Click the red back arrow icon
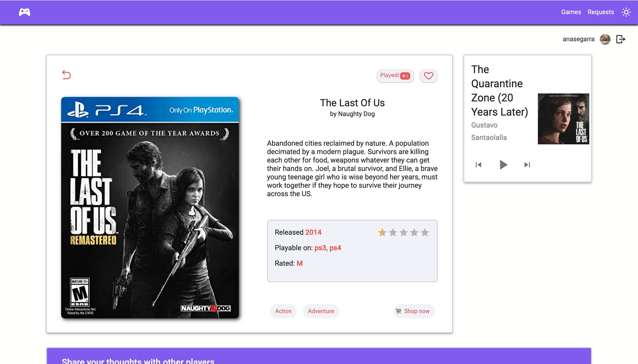 click(x=66, y=75)
